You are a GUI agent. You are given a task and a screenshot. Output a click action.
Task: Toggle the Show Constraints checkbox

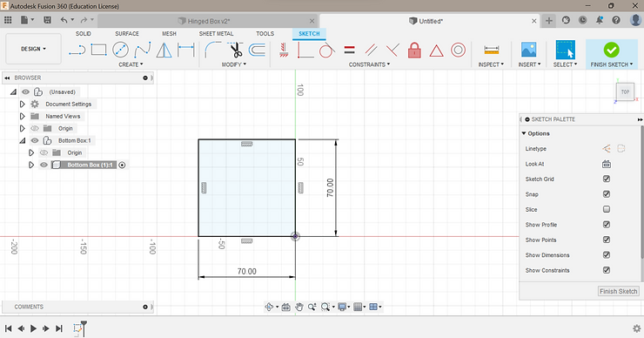tap(607, 270)
